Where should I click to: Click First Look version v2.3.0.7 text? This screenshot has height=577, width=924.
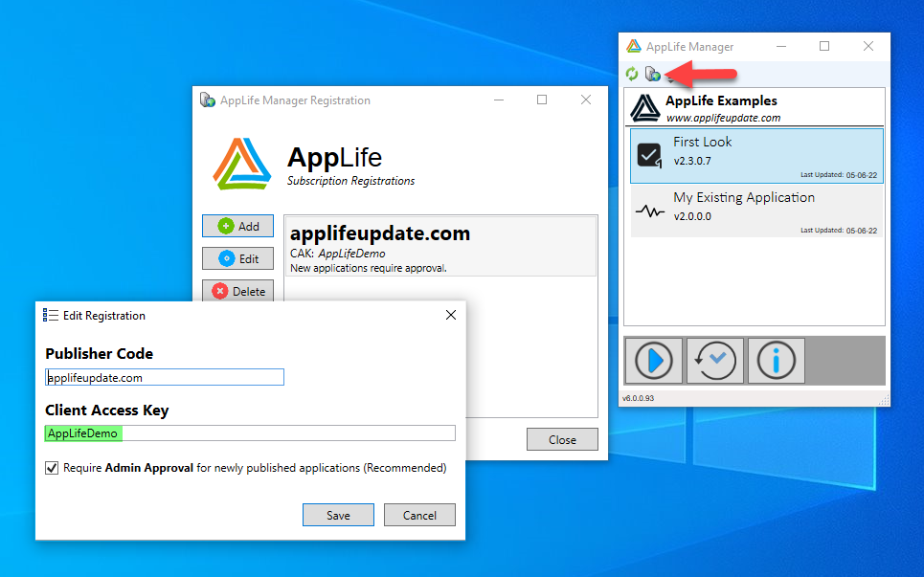pyautogui.click(x=692, y=161)
